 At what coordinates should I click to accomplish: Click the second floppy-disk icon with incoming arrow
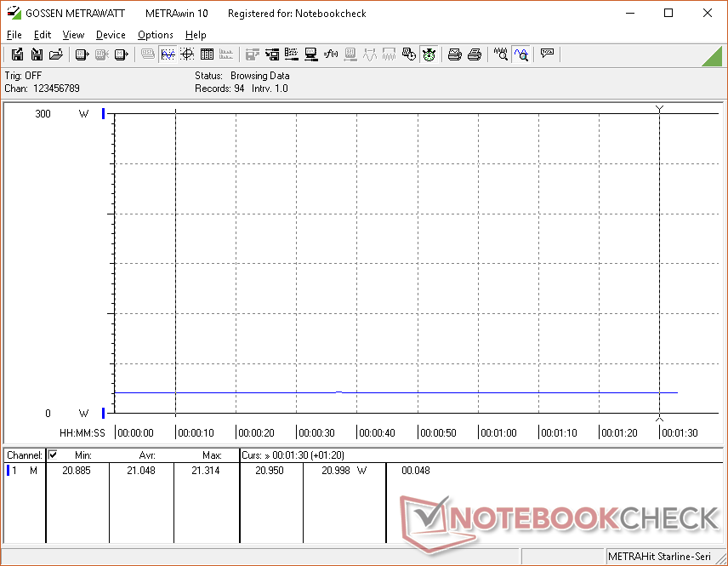point(37,54)
